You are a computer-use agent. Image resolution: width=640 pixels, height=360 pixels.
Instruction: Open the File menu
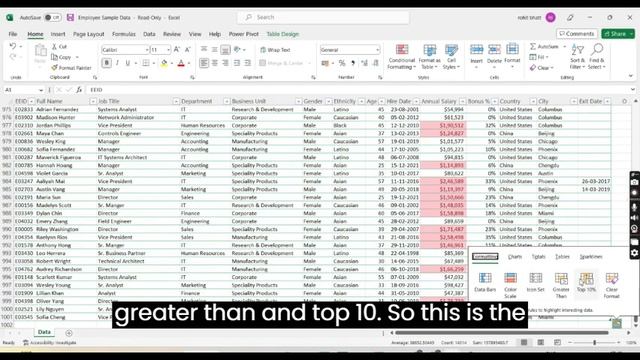point(13,34)
